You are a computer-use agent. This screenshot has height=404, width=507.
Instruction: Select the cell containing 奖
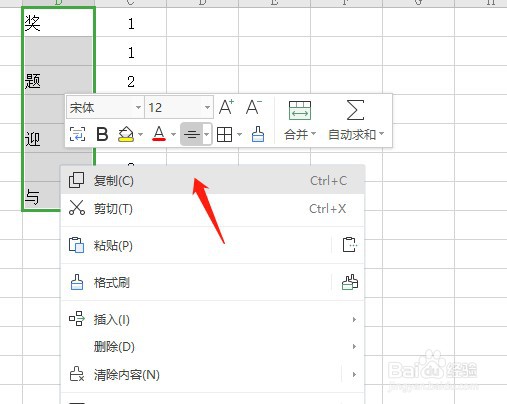(58, 22)
